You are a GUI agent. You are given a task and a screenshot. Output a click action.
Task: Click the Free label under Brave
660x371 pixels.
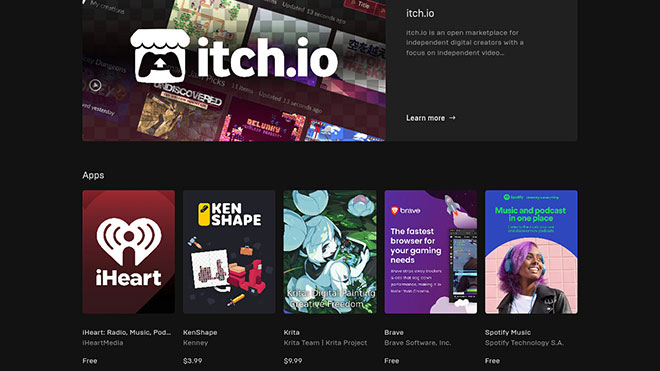pos(391,361)
